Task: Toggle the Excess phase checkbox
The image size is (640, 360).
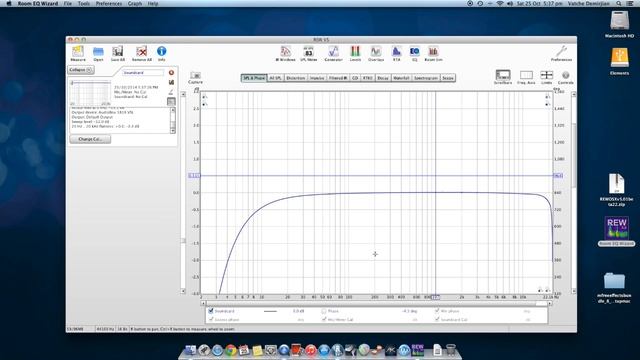Action: [x=211, y=319]
